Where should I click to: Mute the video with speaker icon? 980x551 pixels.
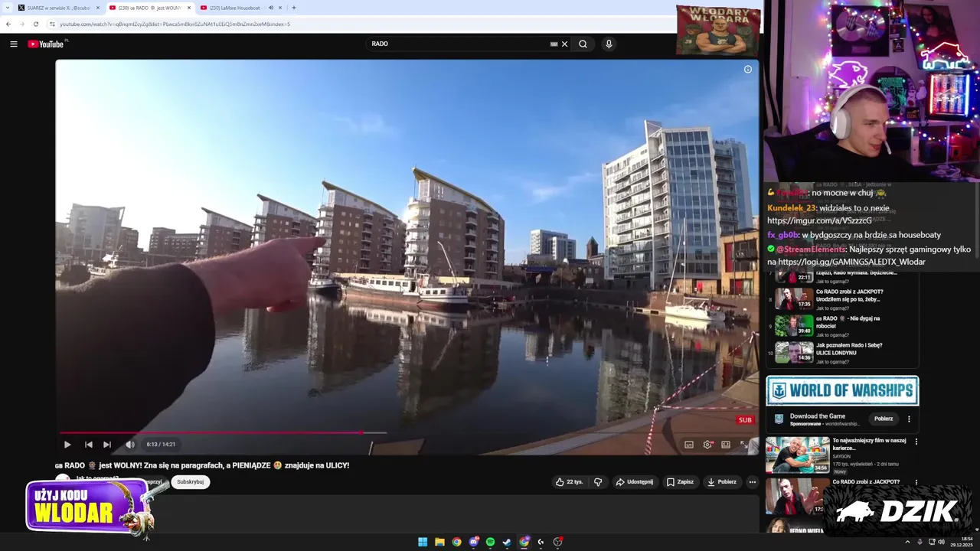[x=130, y=444]
